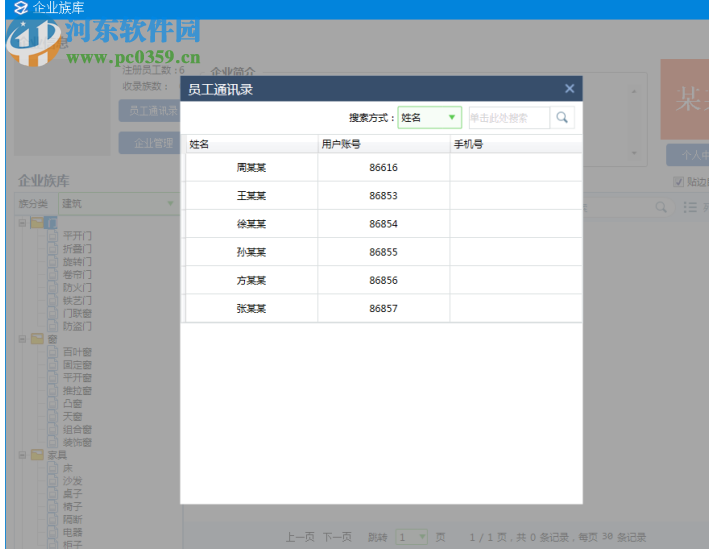Select 卷帘门 in the family tree
Screen dimensions: 709x549
point(77,274)
